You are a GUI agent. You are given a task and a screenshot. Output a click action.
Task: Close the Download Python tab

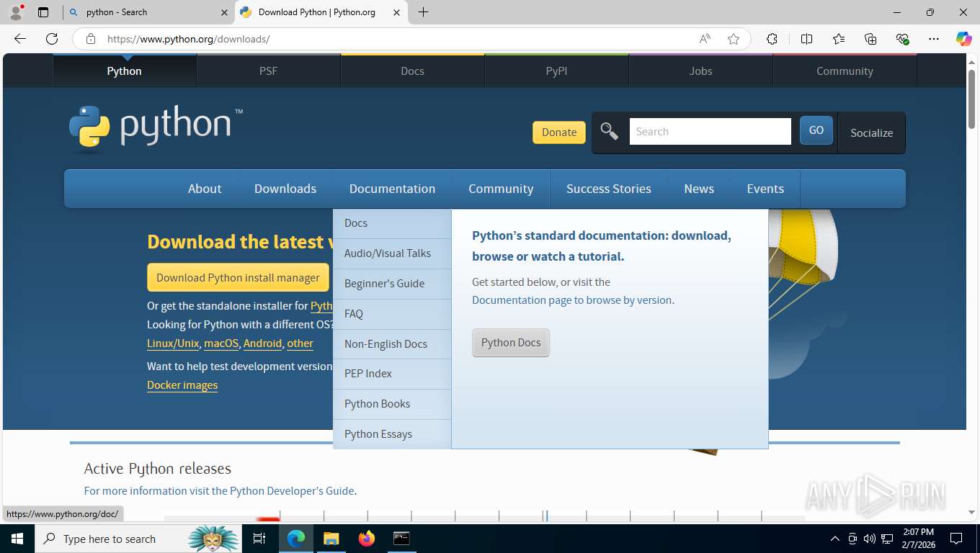coord(396,12)
